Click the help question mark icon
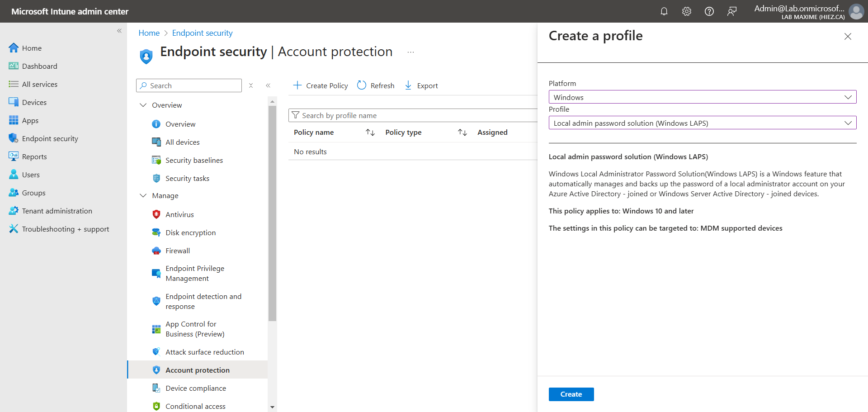Screen dimensions: 868x412 pyautogui.click(x=709, y=11)
